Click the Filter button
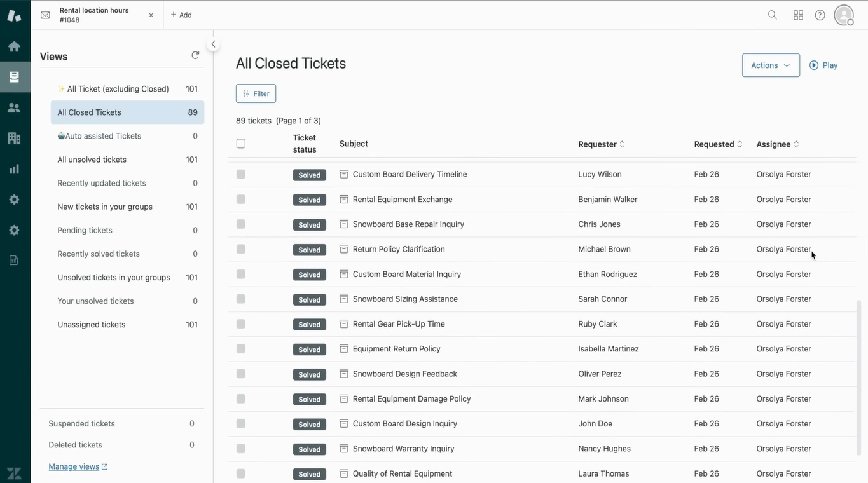 [x=256, y=93]
